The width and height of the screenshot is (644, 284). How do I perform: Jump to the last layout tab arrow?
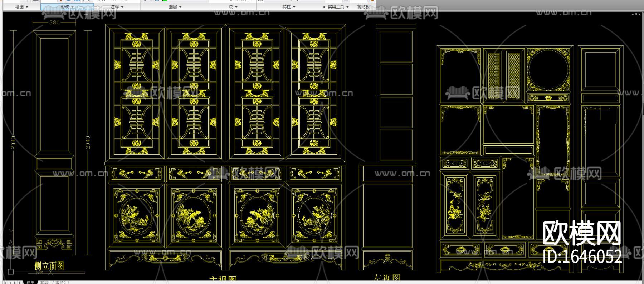(x=20, y=283)
